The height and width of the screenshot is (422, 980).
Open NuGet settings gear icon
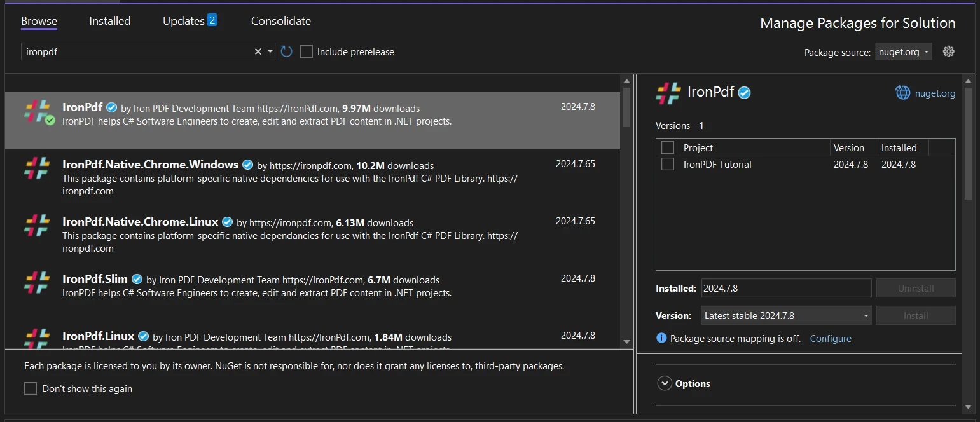[948, 51]
